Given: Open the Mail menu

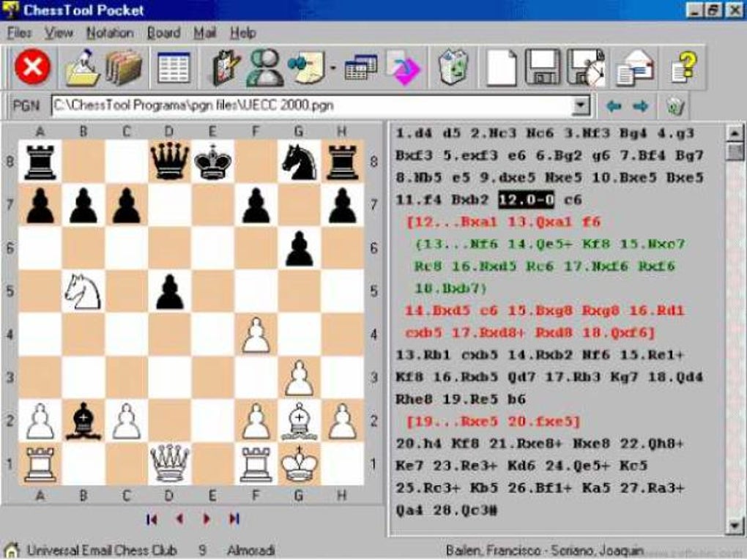Looking at the screenshot, I should pyautogui.click(x=205, y=33).
